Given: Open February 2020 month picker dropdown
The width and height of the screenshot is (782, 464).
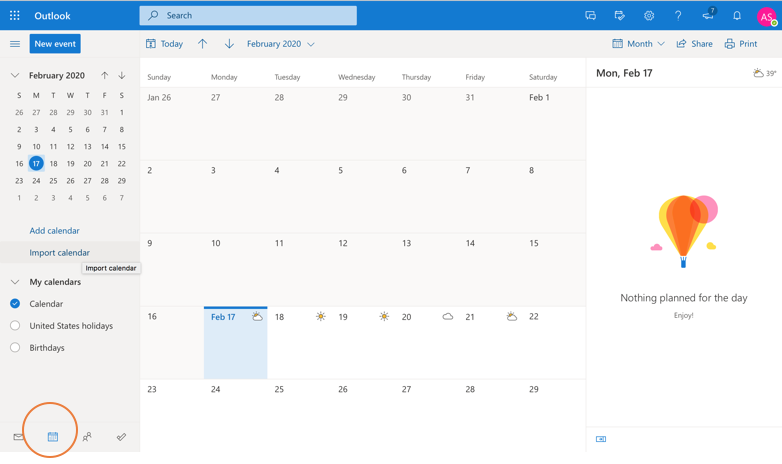Looking at the screenshot, I should point(281,44).
